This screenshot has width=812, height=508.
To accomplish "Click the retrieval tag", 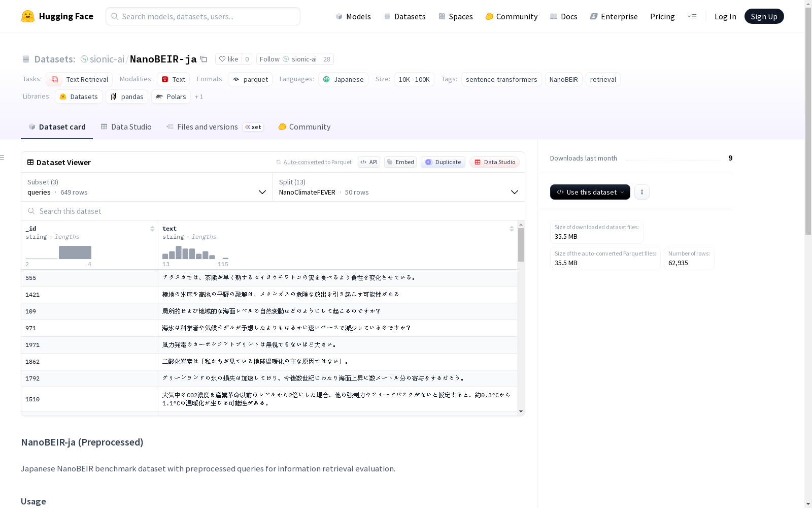I will click(603, 79).
